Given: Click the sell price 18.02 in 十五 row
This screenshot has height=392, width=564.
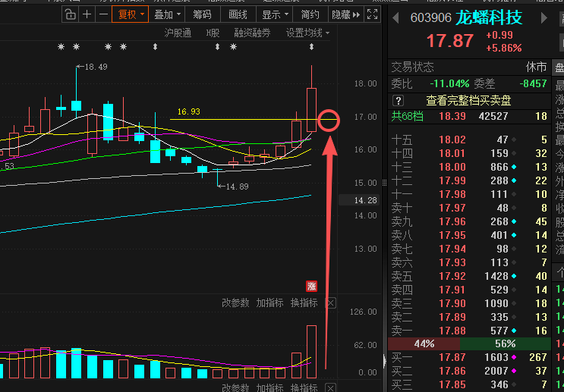Looking at the screenshot, I should tap(452, 140).
